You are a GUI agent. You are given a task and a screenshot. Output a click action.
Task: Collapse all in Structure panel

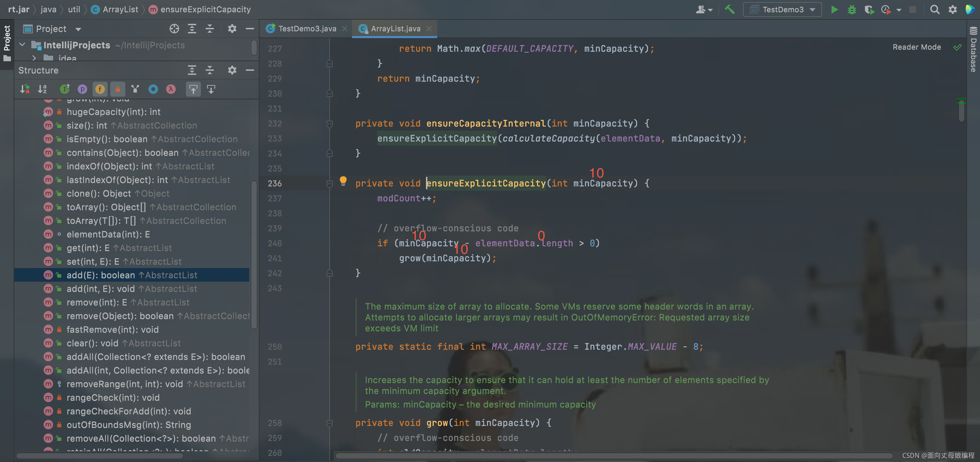[210, 70]
